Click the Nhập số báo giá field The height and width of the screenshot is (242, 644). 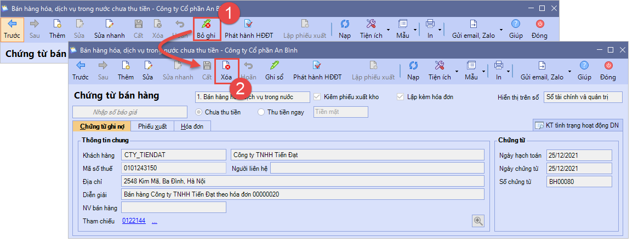click(130, 112)
